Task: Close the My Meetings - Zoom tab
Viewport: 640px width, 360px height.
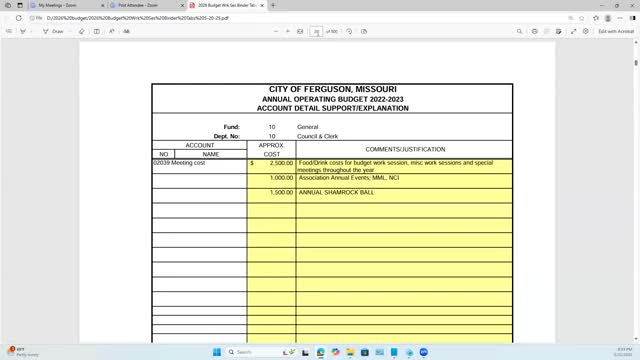Action: 102,5
